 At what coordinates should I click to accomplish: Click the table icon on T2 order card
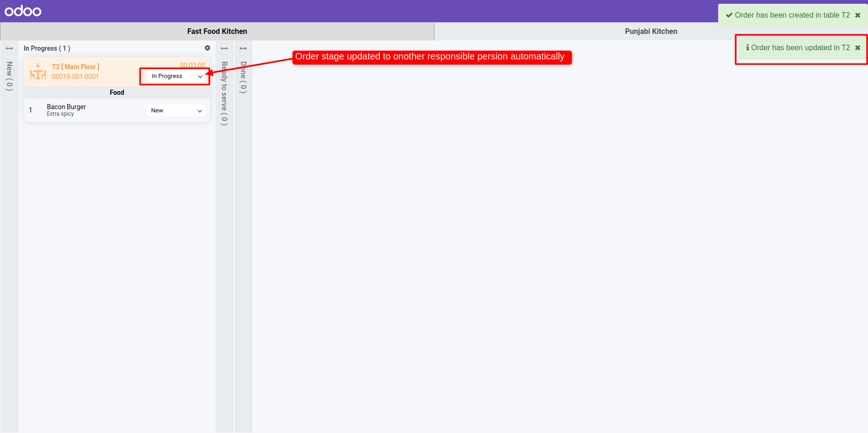coord(38,72)
